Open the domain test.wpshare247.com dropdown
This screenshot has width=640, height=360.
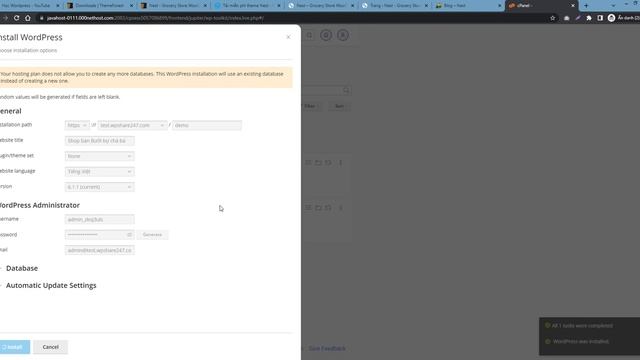(x=132, y=125)
